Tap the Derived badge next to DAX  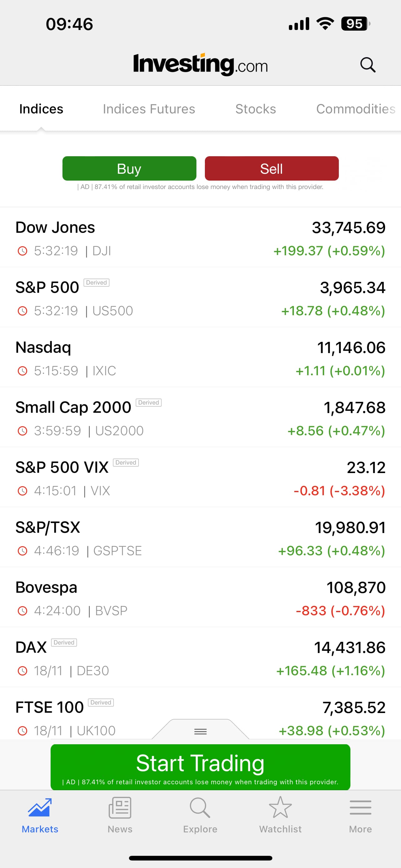[64, 643]
